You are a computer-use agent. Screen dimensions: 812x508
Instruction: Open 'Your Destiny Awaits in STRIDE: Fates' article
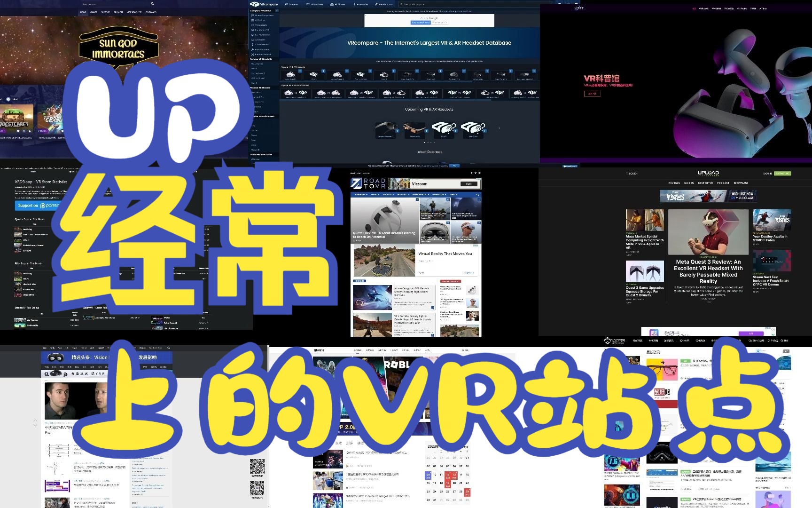pos(770,238)
